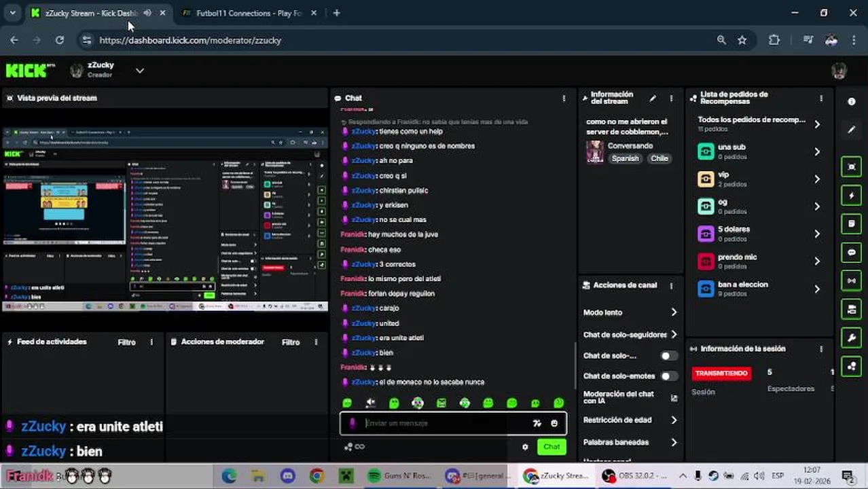Open Moderación del chat con IA
This screenshot has height=489, width=868.
coord(630,398)
